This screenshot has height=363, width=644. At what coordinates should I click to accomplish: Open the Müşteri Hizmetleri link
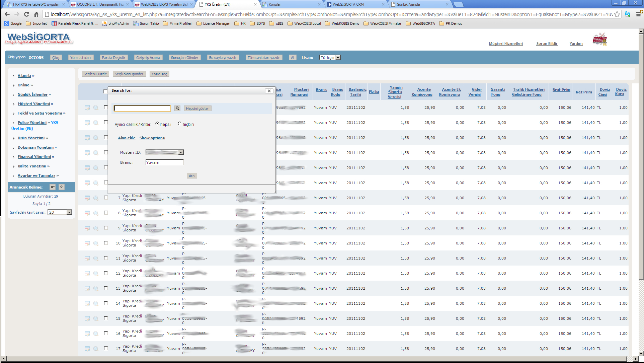[506, 44]
